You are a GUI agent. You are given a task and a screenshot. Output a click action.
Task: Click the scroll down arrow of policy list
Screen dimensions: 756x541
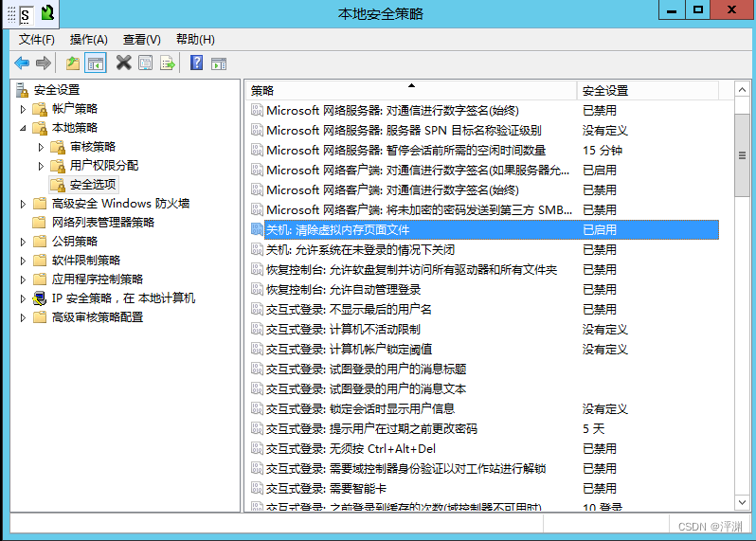click(742, 502)
